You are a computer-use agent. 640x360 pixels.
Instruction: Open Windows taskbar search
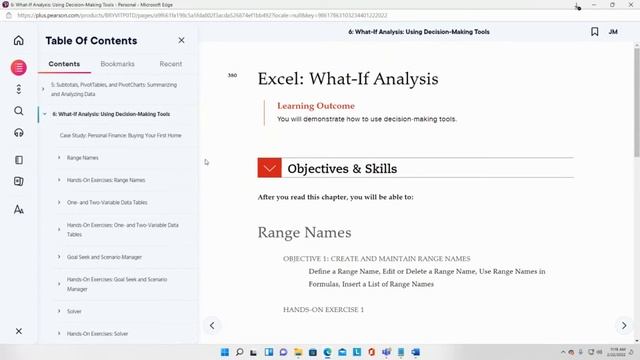240,352
